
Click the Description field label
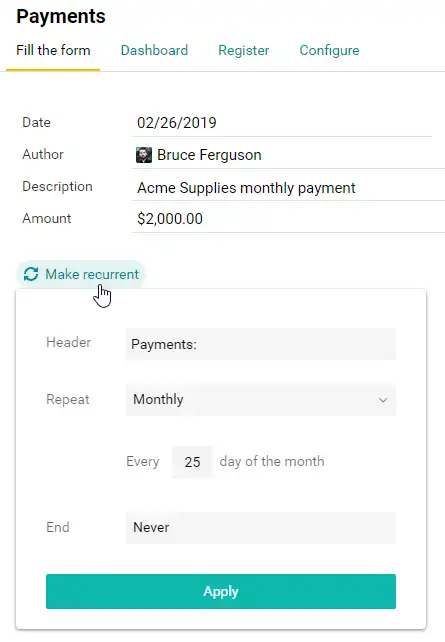point(57,187)
